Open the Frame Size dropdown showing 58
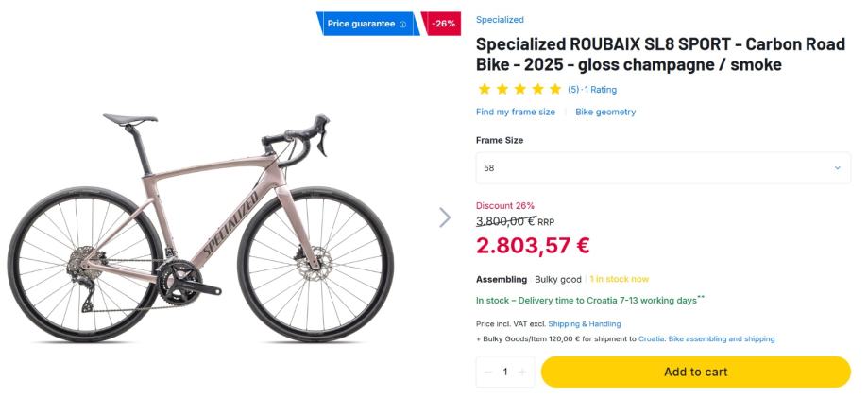This screenshot has height=399, width=868. click(661, 168)
